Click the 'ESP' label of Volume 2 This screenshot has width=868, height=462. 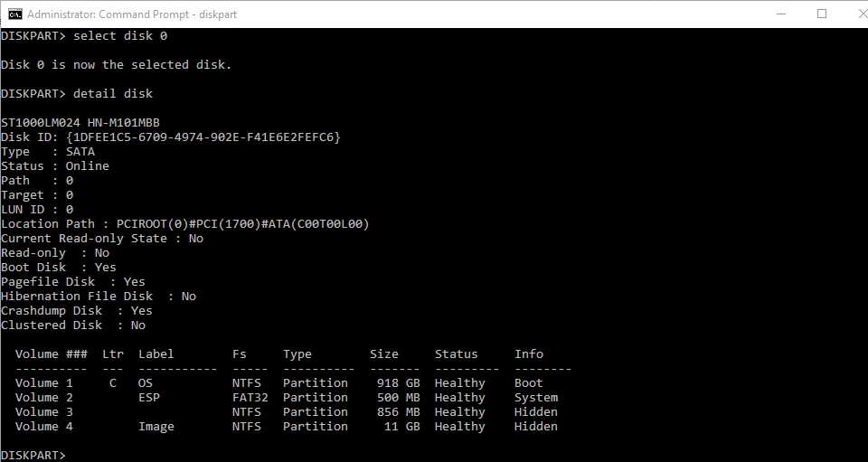coord(149,397)
